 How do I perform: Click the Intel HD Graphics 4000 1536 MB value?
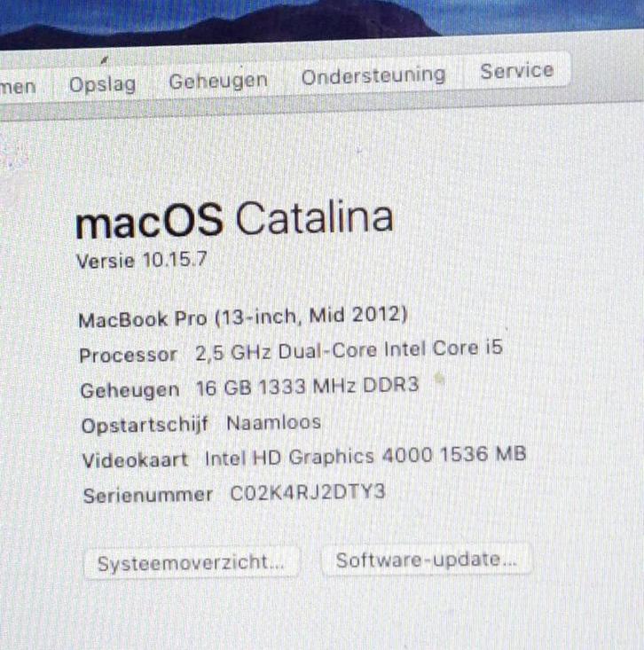(x=365, y=456)
